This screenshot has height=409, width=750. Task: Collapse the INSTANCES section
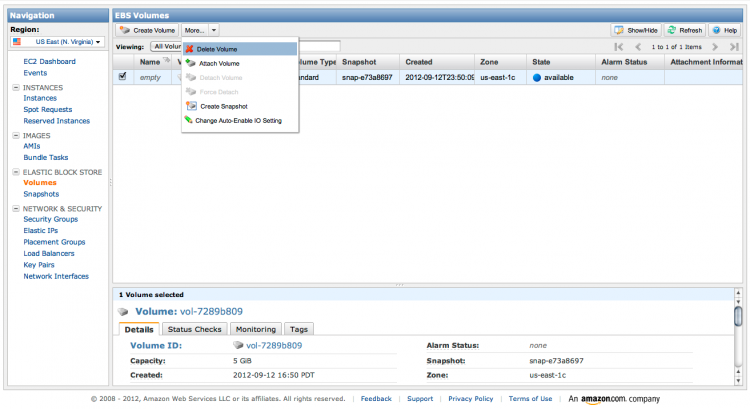(x=16, y=88)
